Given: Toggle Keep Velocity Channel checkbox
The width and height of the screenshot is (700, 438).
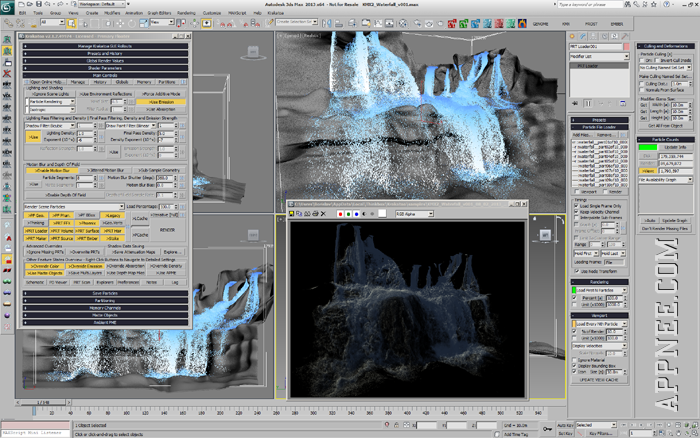Looking at the screenshot, I should tap(576, 212).
